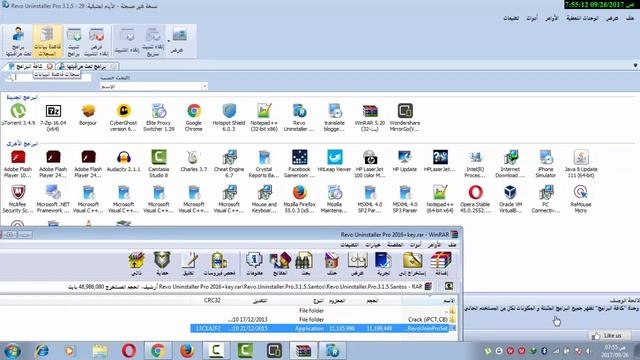This screenshot has height=360, width=640.
Task: Select the RevoUninProSetup application row in WinRAR
Action: pyautogui.click(x=323, y=329)
